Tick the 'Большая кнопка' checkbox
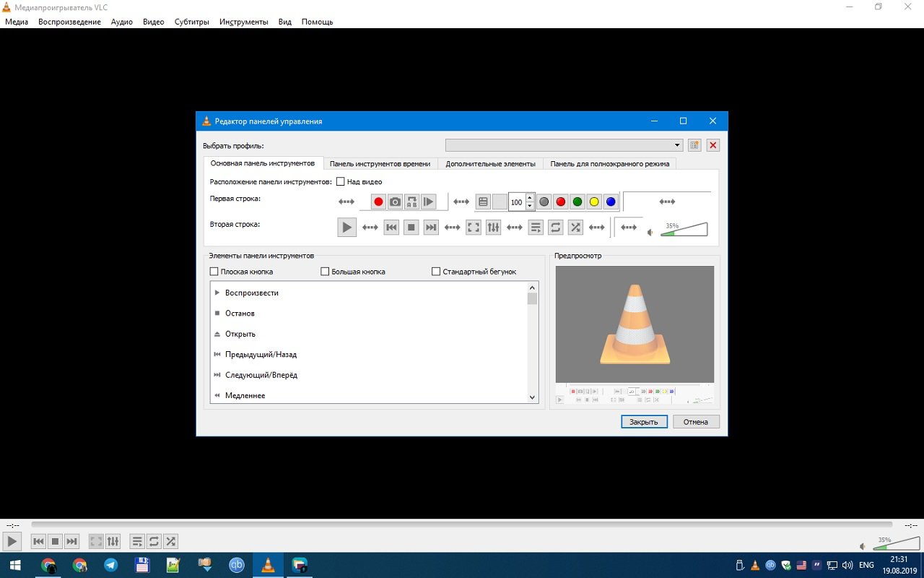Viewport: 924px width, 578px height. 325,272
